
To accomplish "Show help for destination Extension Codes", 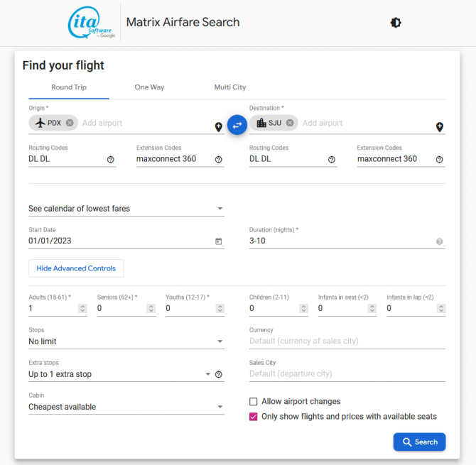I will (439, 160).
